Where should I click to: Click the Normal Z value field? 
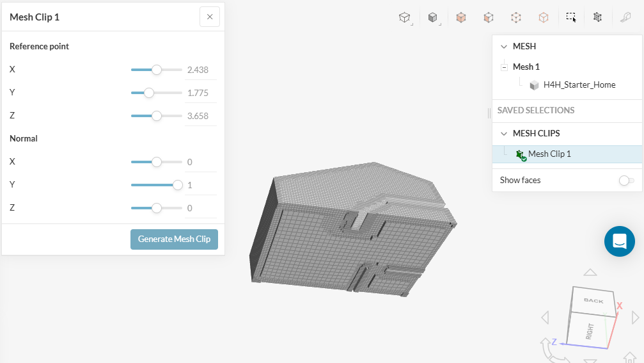pos(201,208)
